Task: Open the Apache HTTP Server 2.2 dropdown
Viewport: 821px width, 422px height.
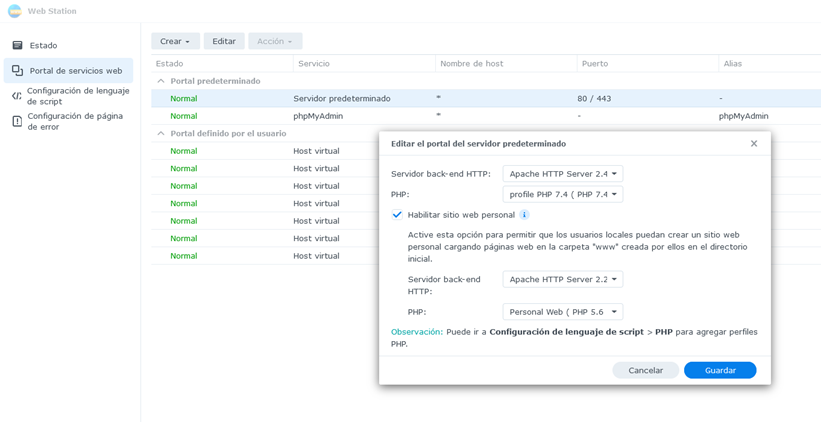Action: [x=562, y=280]
